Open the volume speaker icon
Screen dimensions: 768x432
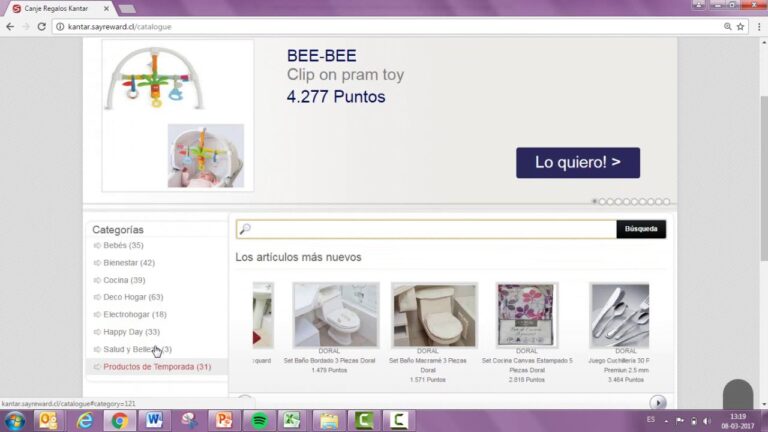pos(707,421)
